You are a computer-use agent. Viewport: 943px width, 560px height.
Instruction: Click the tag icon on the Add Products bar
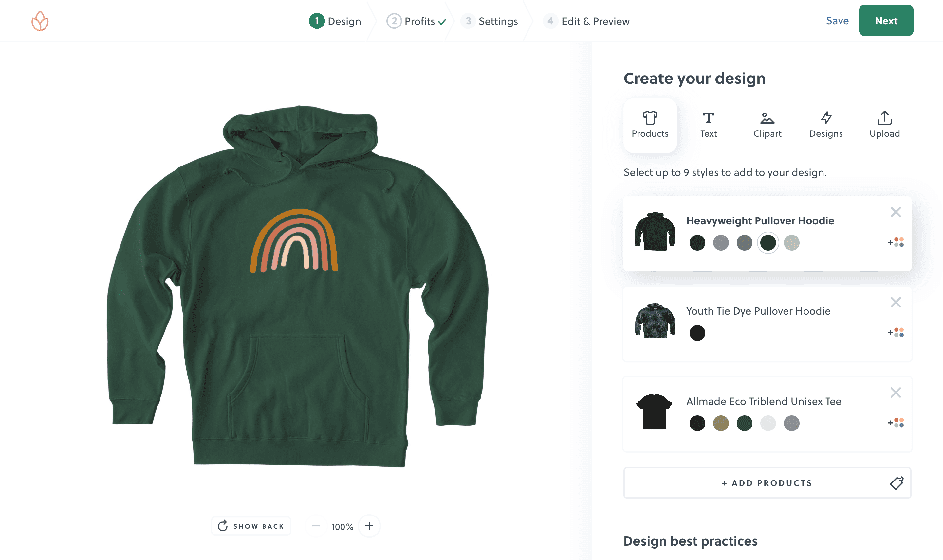(x=897, y=483)
